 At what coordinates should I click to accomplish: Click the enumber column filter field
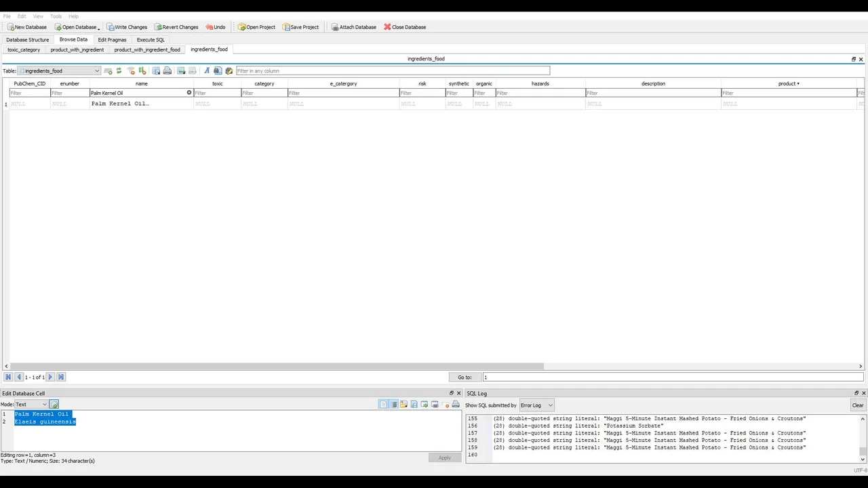pyautogui.click(x=70, y=93)
